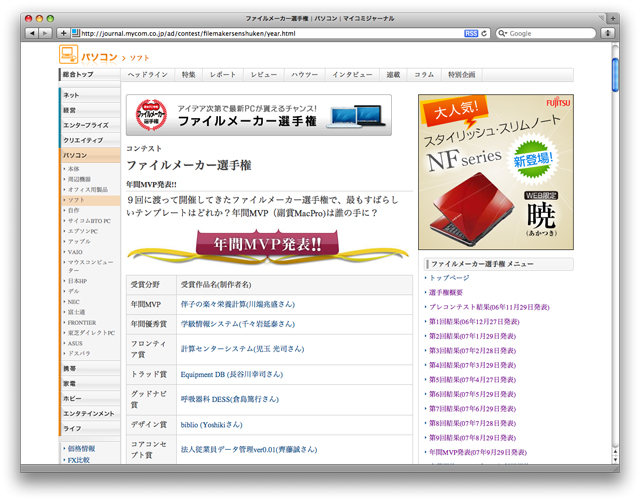The image size is (640, 501).
Task: Open オフィス用製品 subcategory link
Action: (x=88, y=189)
